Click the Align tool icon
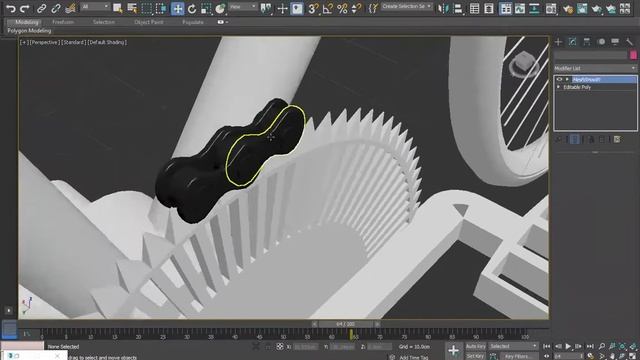The width and height of the screenshot is (640, 360). click(458, 8)
